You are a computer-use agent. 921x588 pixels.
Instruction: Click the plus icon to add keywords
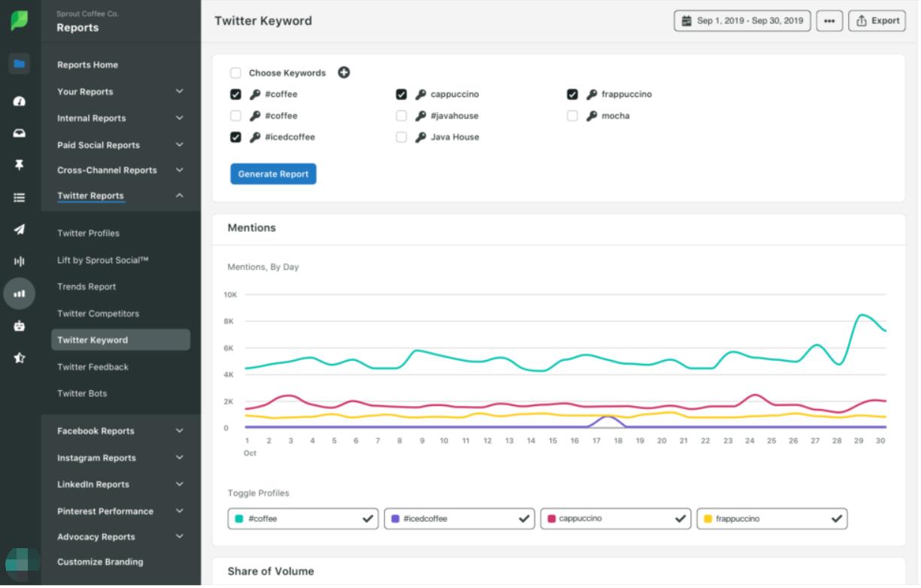click(x=344, y=73)
